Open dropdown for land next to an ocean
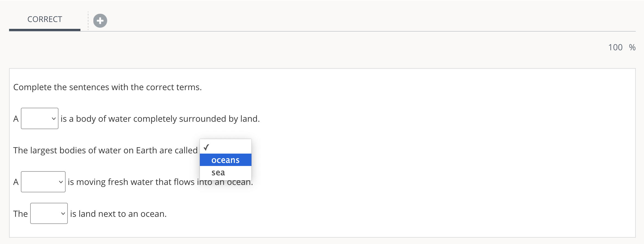This screenshot has height=244, width=644. pos(49,214)
